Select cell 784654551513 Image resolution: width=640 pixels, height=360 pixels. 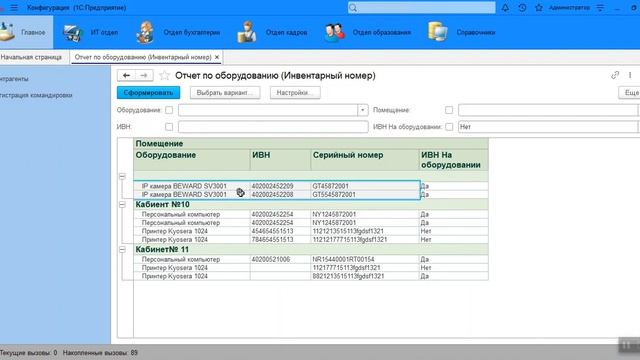pos(280,240)
